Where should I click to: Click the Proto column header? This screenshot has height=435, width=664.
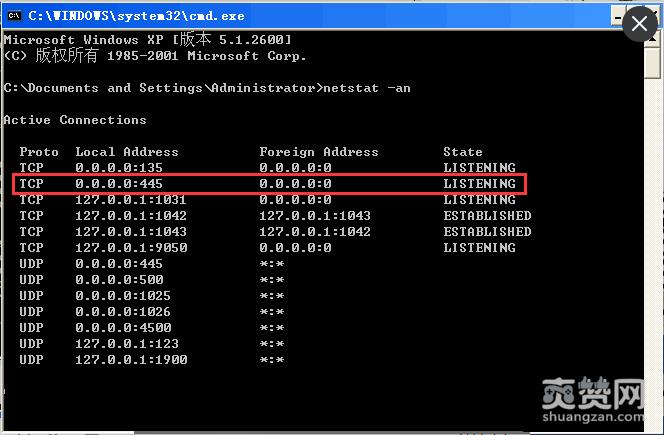click(39, 152)
